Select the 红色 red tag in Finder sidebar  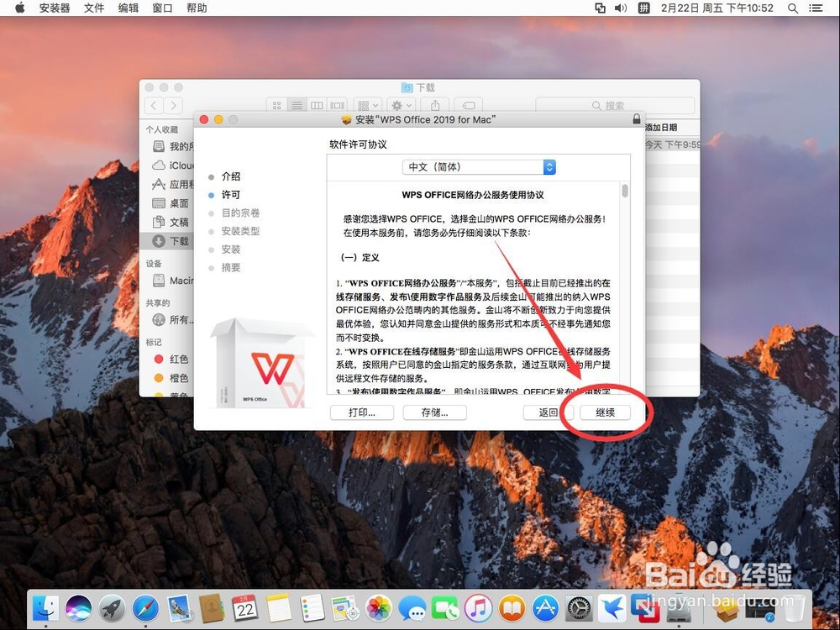coord(171,359)
